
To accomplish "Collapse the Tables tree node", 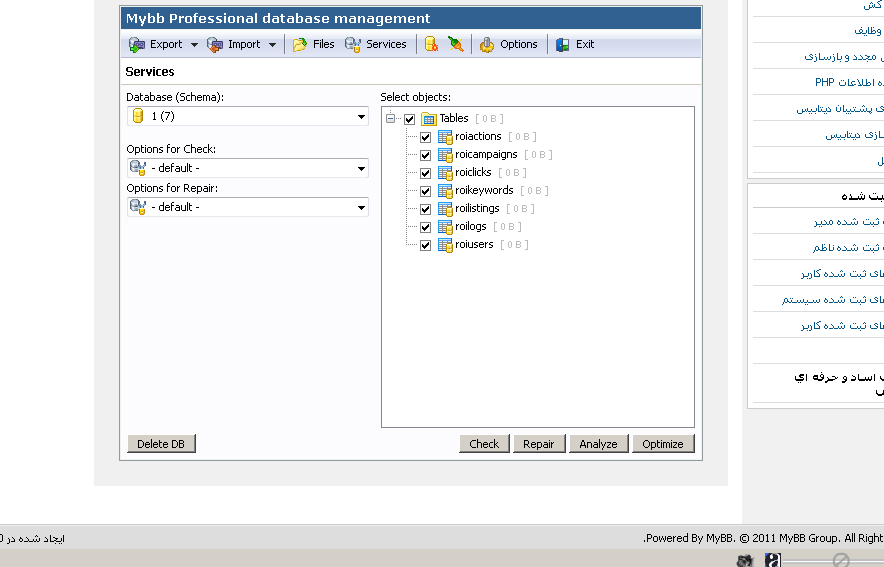I will 391,119.
